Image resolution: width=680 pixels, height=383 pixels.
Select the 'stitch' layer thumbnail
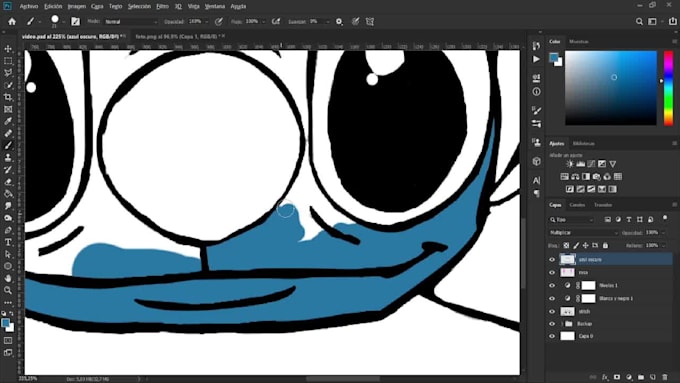[567, 311]
